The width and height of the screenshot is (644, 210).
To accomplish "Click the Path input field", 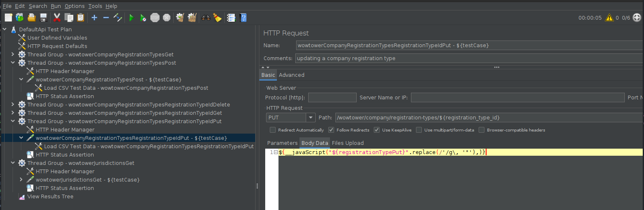I will point(489,118).
